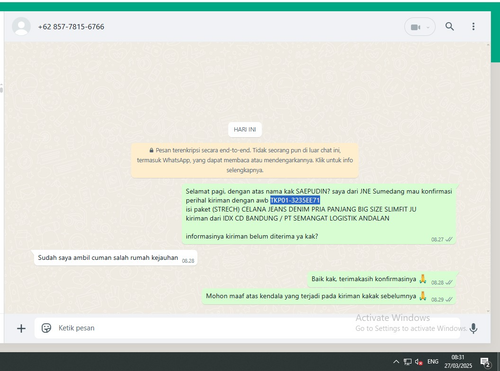
Task: Open the three-dot chat menu
Action: pyautogui.click(x=473, y=26)
